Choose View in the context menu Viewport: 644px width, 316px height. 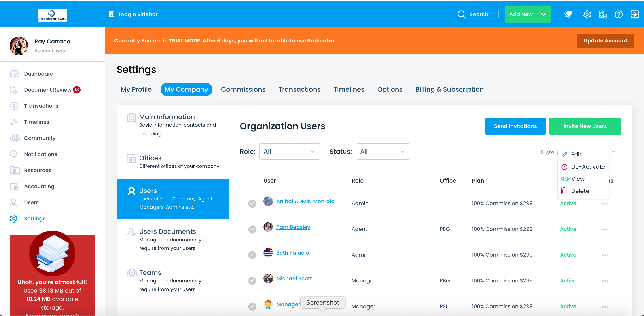583,179
